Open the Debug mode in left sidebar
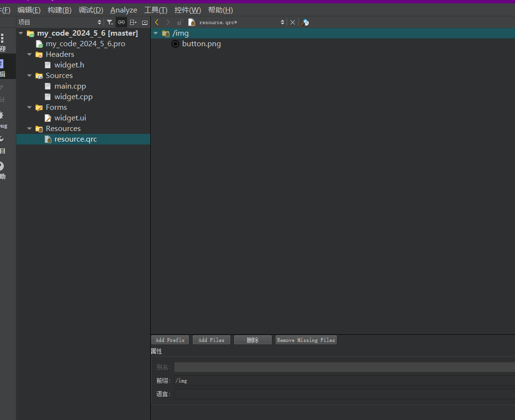 point(2,118)
